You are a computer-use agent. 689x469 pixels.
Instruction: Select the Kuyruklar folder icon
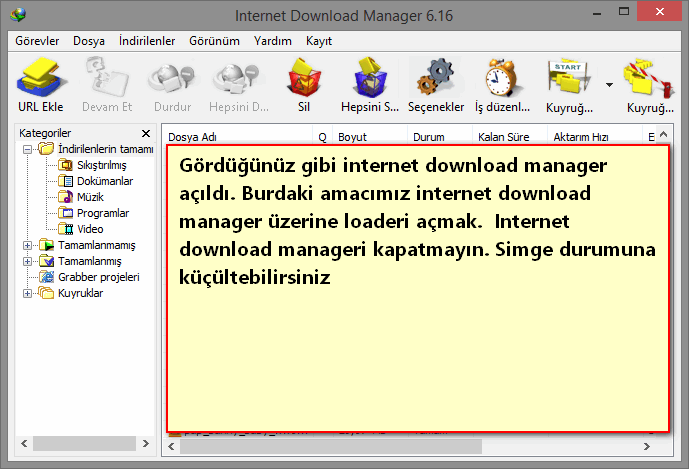coord(46,292)
